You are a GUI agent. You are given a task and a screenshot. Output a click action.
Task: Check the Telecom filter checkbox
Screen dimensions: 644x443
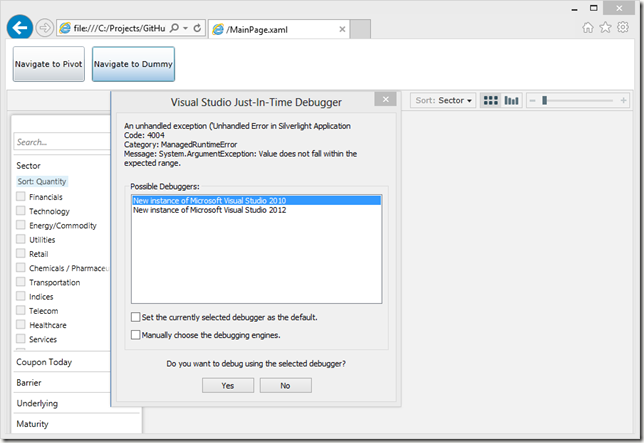(21, 310)
